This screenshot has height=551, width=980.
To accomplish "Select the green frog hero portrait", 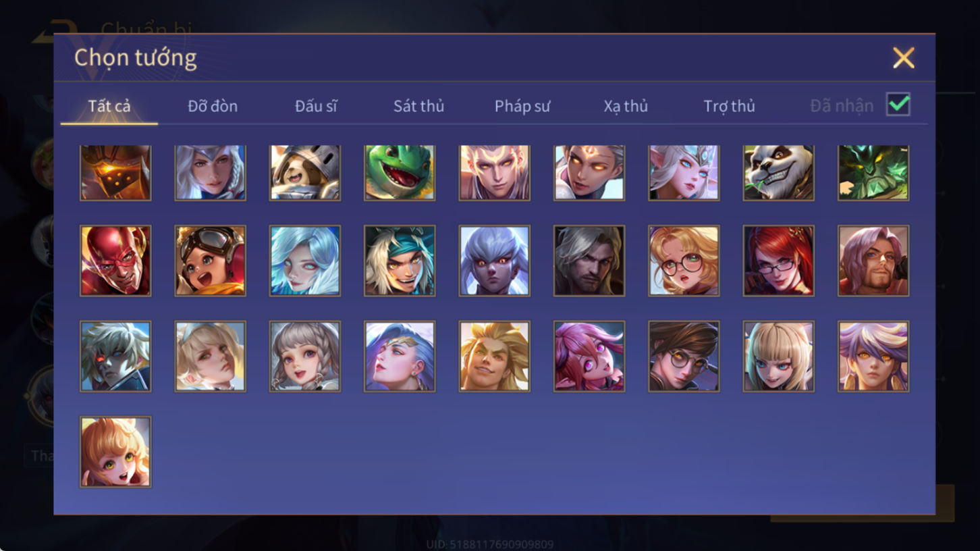I will coord(400,173).
